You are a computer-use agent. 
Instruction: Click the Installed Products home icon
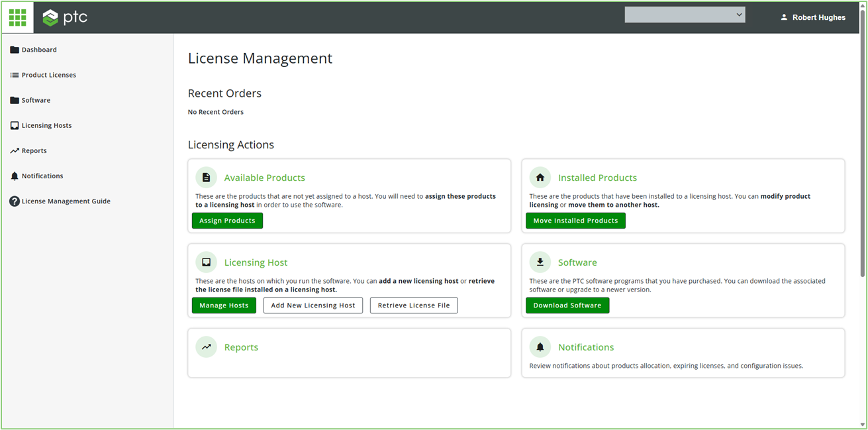pos(540,178)
